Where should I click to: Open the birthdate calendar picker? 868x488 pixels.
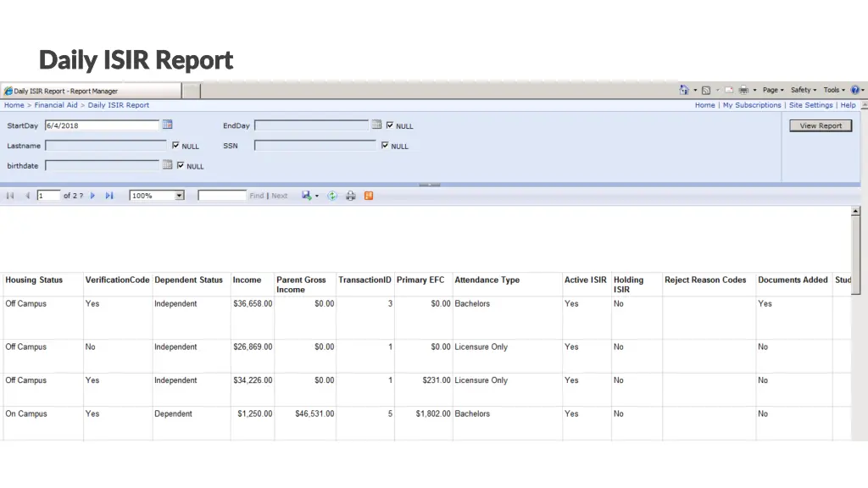click(167, 165)
